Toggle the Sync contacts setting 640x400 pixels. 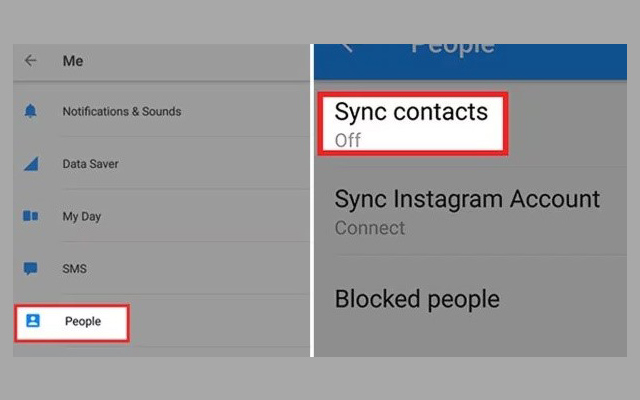coord(411,111)
